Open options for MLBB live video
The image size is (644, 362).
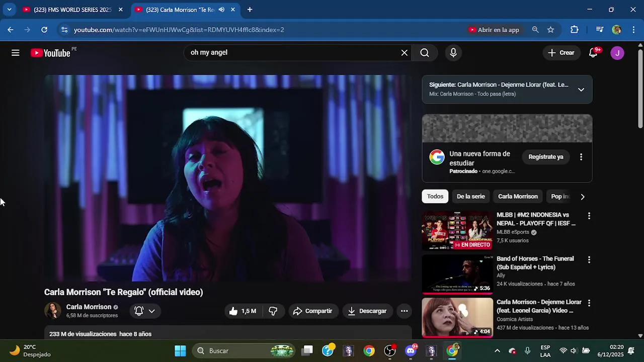click(589, 216)
